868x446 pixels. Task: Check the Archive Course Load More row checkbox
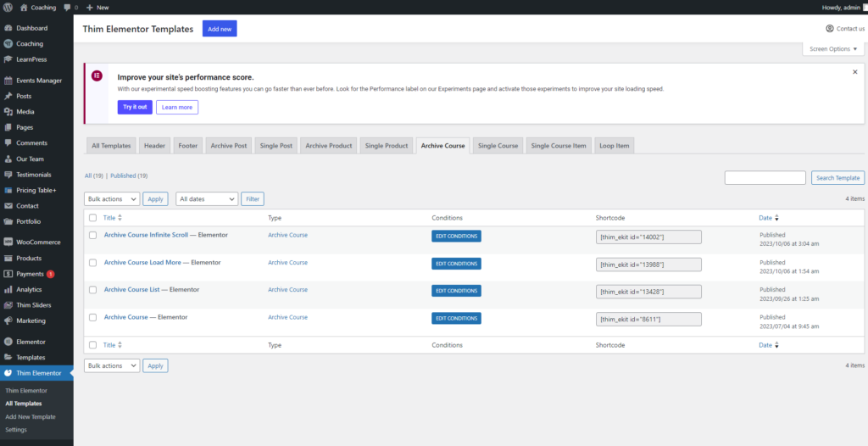click(x=93, y=263)
